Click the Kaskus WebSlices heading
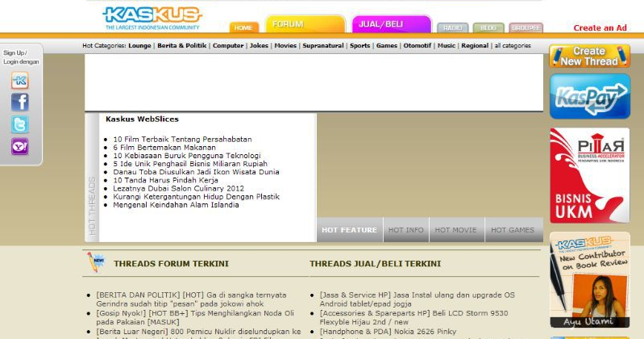 [x=142, y=119]
